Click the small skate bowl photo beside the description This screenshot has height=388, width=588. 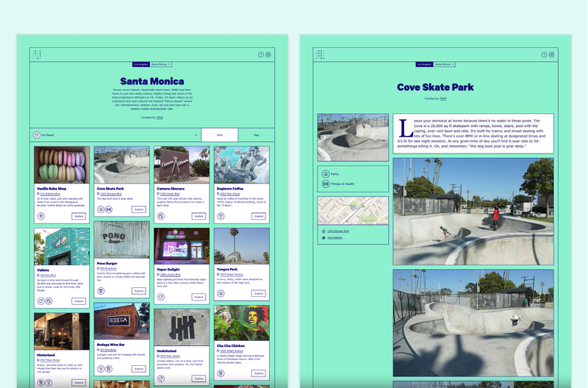[353, 137]
